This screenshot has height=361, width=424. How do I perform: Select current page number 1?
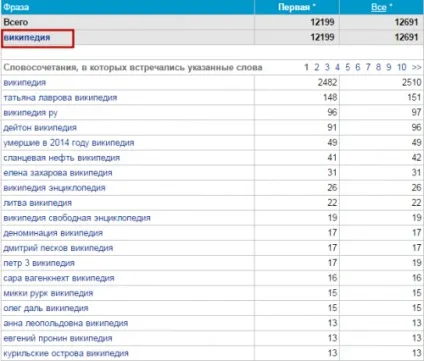[306, 67]
